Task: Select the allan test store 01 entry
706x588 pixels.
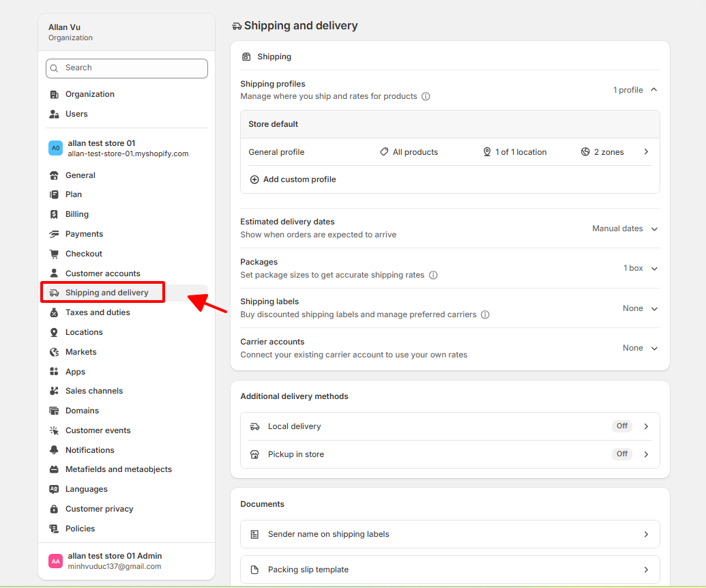Action: point(126,148)
